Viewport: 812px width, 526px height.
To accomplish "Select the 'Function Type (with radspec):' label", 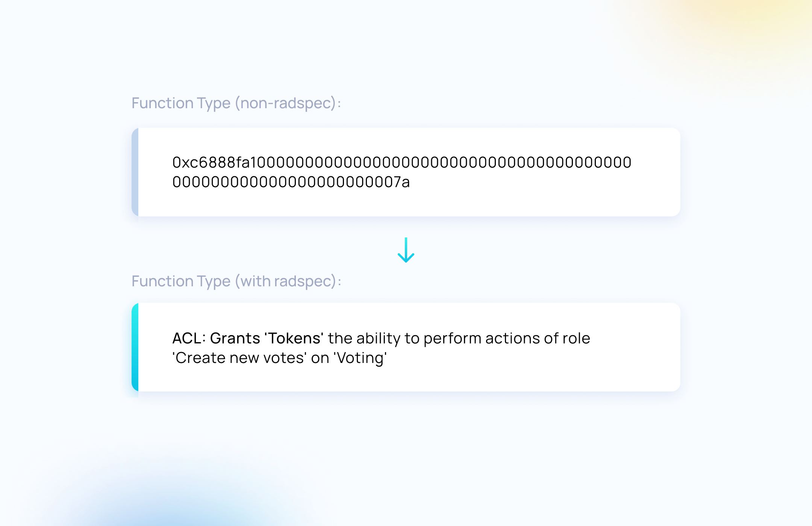I will [236, 281].
